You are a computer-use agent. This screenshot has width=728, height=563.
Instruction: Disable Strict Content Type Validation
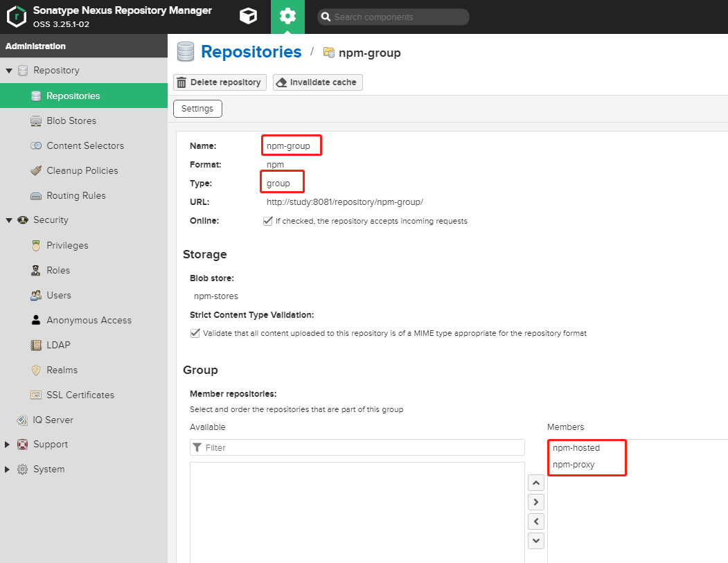pyautogui.click(x=195, y=333)
